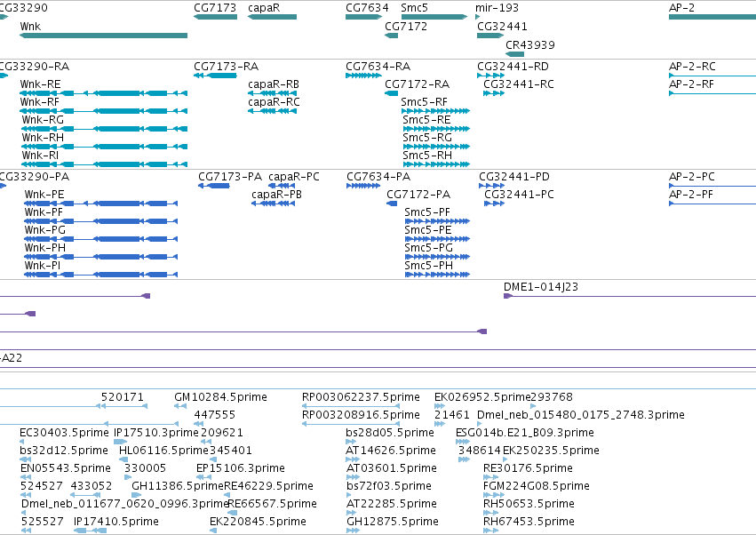The width and height of the screenshot is (756, 535).
Task: Click EST label IP17510.3prime
Action: tap(156, 433)
